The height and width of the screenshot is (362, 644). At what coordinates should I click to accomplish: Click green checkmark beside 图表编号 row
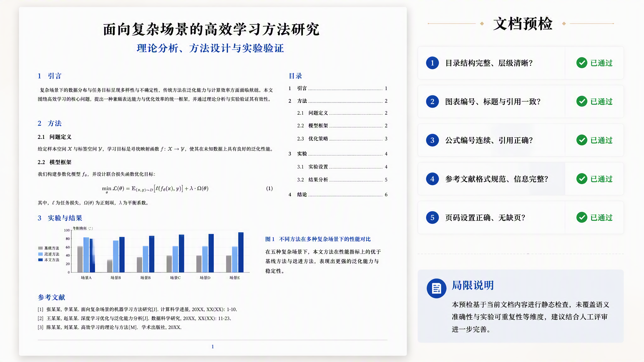click(x=582, y=101)
